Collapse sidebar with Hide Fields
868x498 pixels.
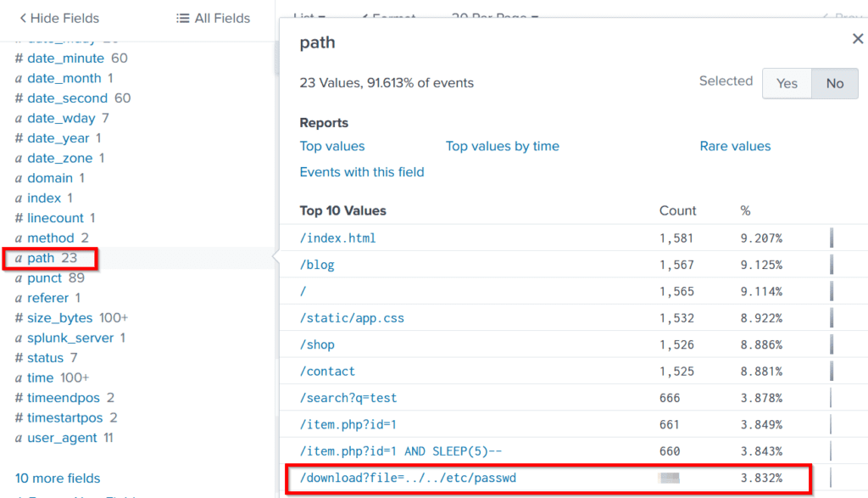(x=59, y=18)
